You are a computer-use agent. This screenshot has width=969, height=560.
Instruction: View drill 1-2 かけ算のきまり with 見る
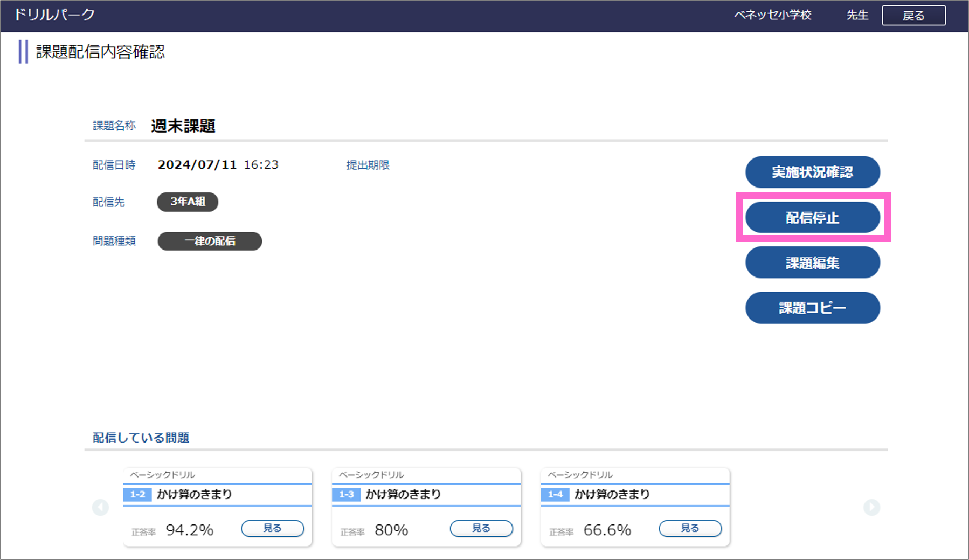[273, 528]
